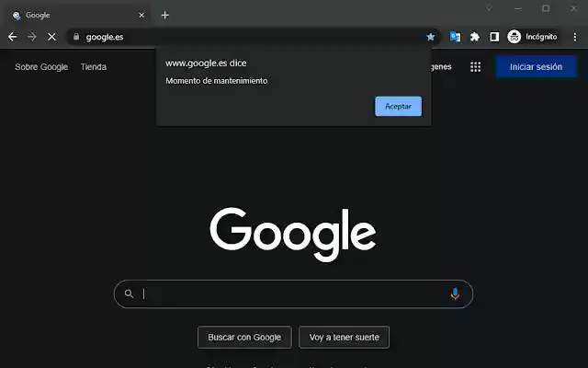Click the Aceptar button in dialog
Image resolution: width=588 pixels, height=368 pixels.
398,107
